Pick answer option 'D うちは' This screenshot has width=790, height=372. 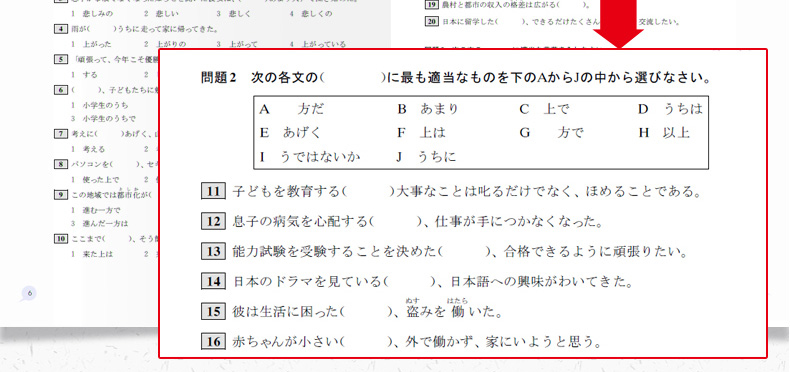[x=670, y=109]
